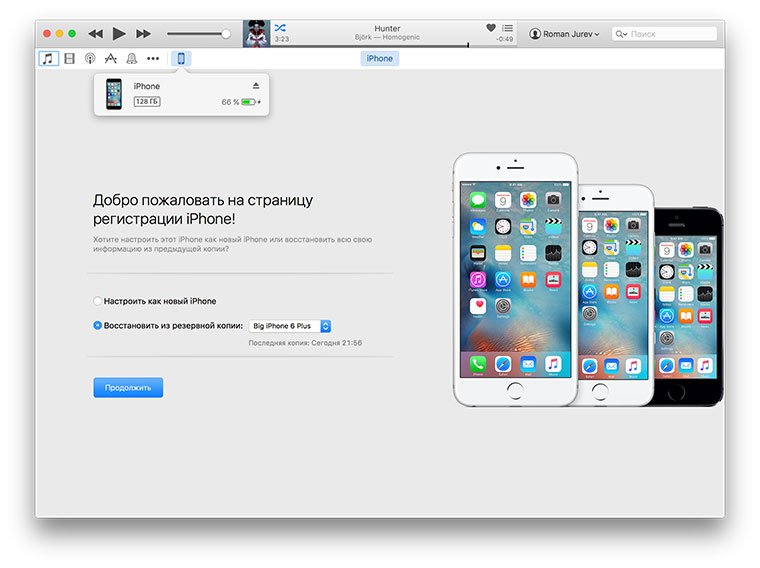Image resolution: width=760 pixels, height=568 pixels.
Task: Click the 66 % battery indicator
Action: (x=241, y=102)
